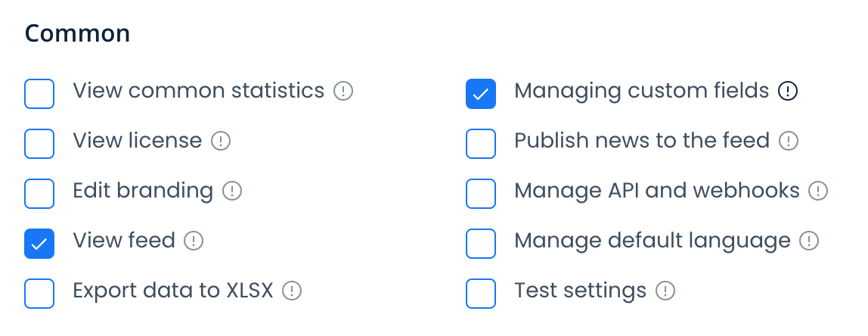The image size is (868, 336).
Task: Tick the Manage default language checkbox
Action: tap(481, 244)
